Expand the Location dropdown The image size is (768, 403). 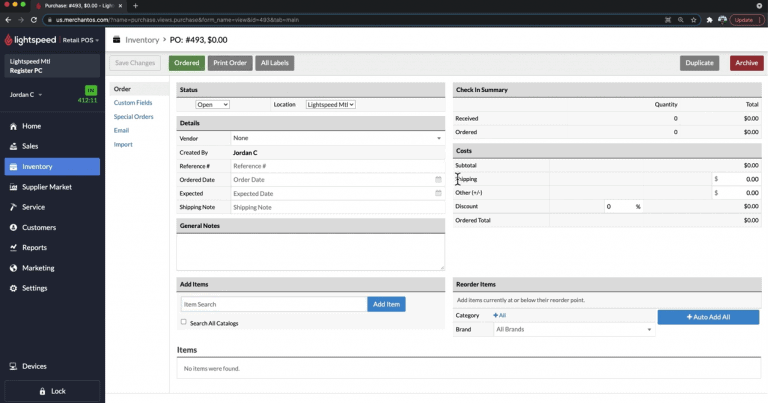(330, 104)
